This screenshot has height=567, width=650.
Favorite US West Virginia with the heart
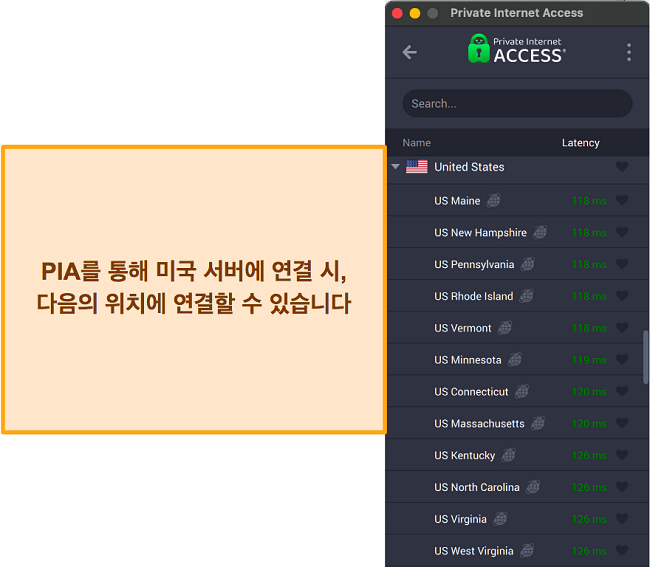(622, 550)
